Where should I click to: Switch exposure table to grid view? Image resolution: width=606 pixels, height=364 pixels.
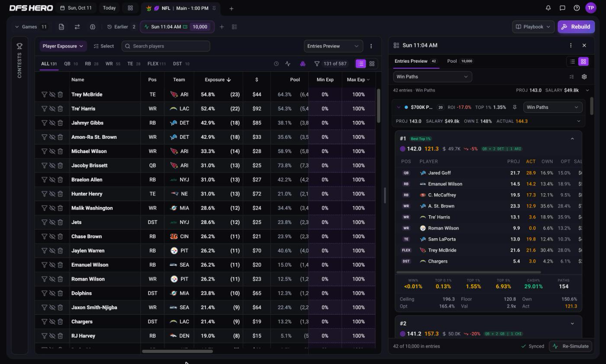coord(372,64)
